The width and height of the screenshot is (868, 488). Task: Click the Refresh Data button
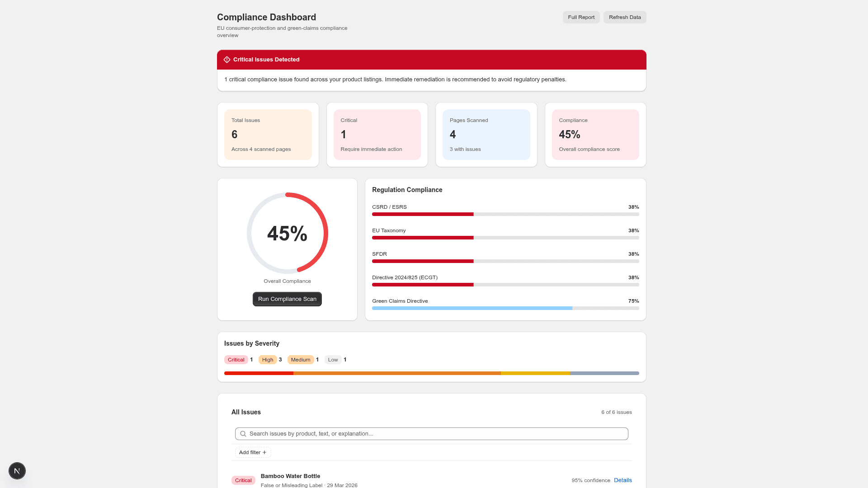tap(624, 17)
